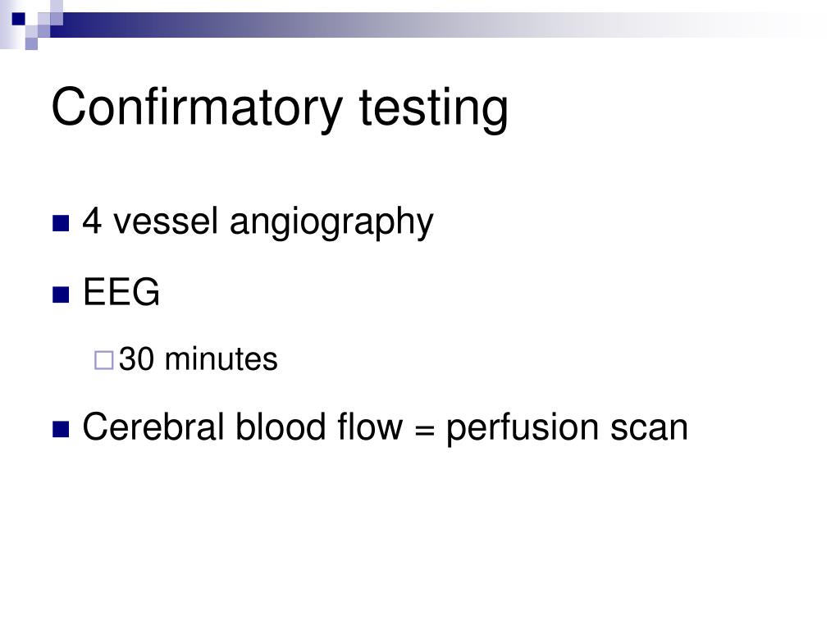Click the words "blood flow" in the last bullet
The image size is (840, 630).
tap(319, 427)
